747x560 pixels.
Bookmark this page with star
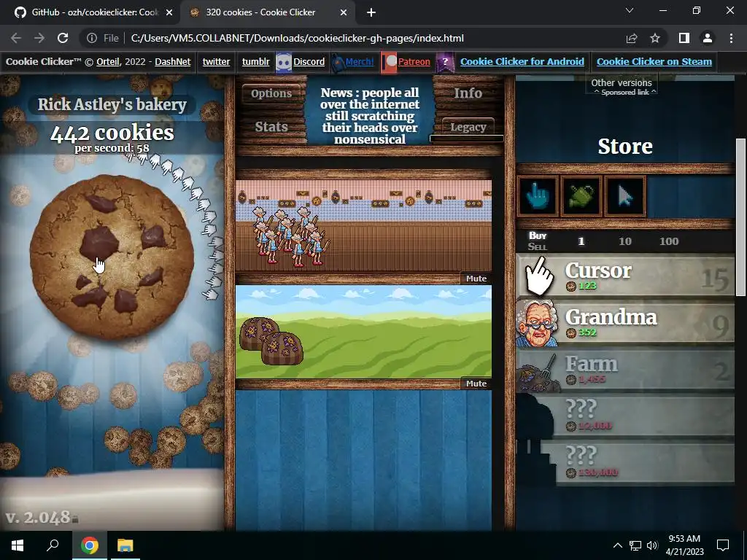point(655,38)
